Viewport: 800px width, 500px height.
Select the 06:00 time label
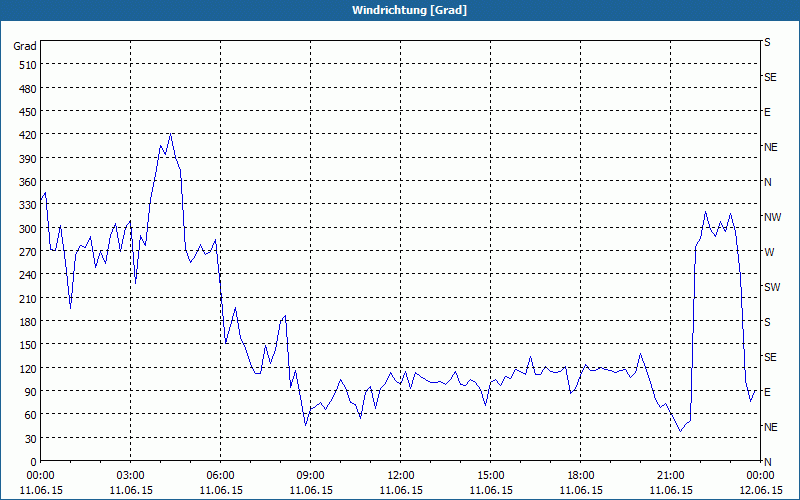220,476
